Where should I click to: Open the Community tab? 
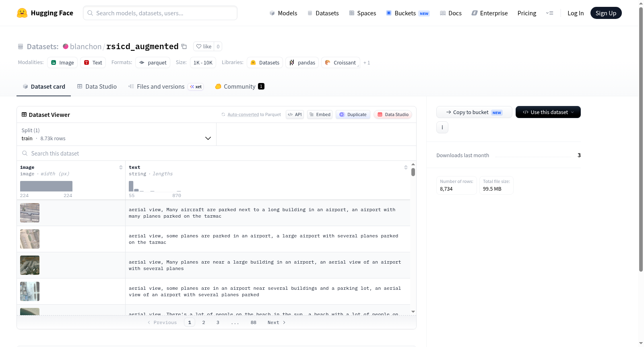(x=239, y=86)
